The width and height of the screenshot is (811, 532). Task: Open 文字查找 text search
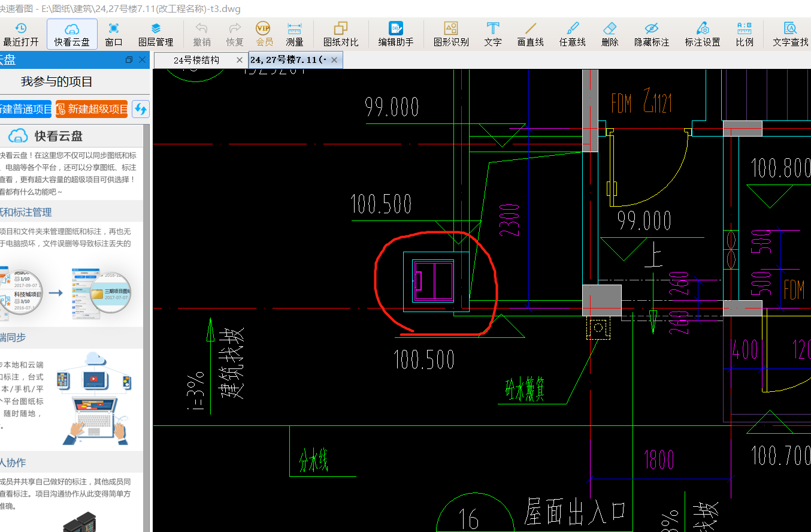pyautogui.click(x=790, y=34)
